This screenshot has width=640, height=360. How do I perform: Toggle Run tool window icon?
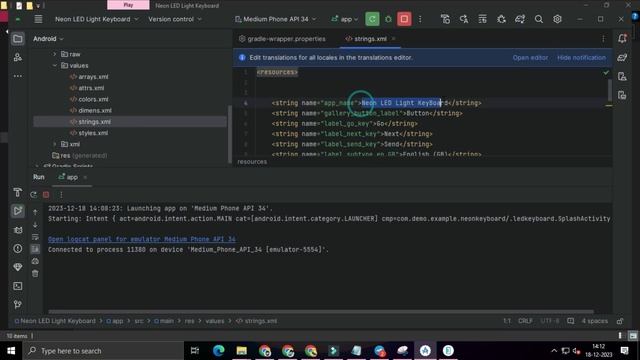tap(18, 211)
